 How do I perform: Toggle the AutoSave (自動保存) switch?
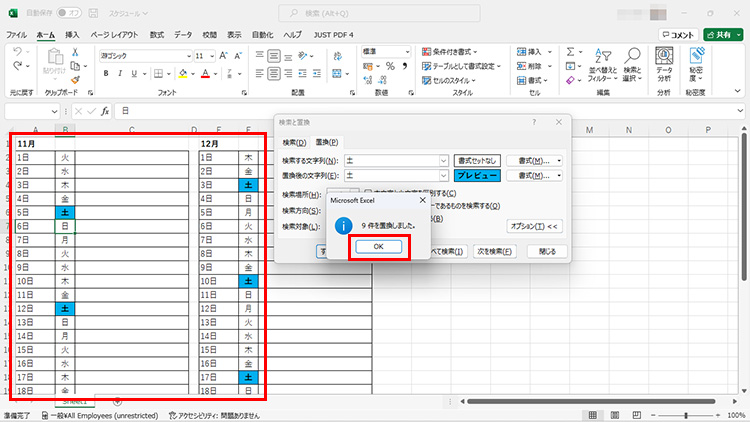(69, 14)
